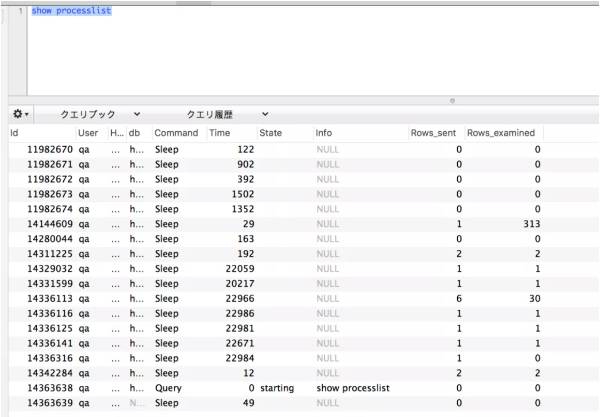Click Time value 1352
Viewport: 600px width, 417px height.
click(243, 209)
